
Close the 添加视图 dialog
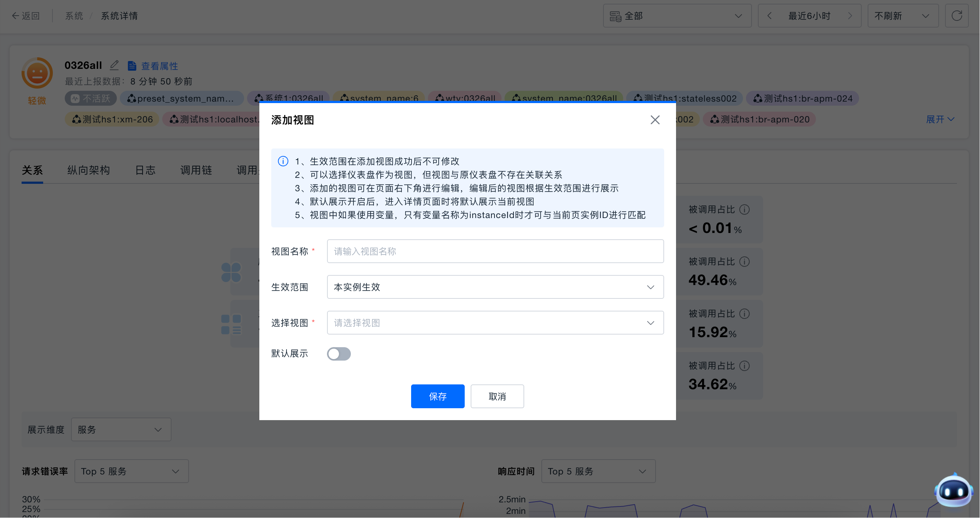click(655, 120)
